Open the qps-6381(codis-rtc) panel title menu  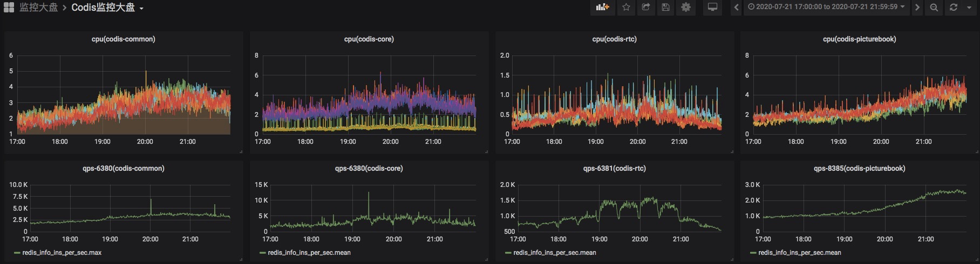point(614,168)
